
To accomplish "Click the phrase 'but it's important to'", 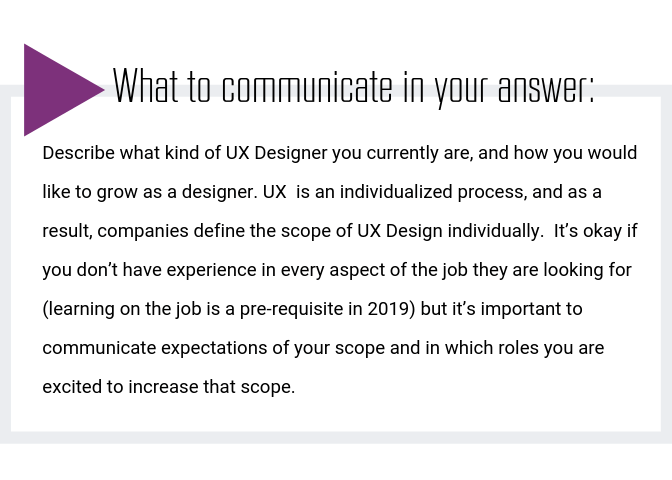I will tap(501, 309).
